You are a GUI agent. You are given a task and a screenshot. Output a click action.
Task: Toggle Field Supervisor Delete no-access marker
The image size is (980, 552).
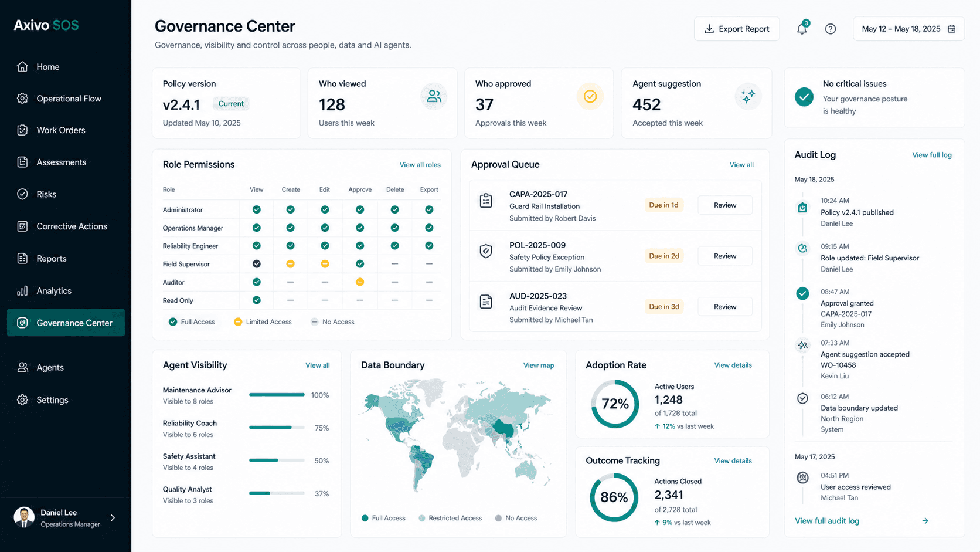[x=394, y=264]
